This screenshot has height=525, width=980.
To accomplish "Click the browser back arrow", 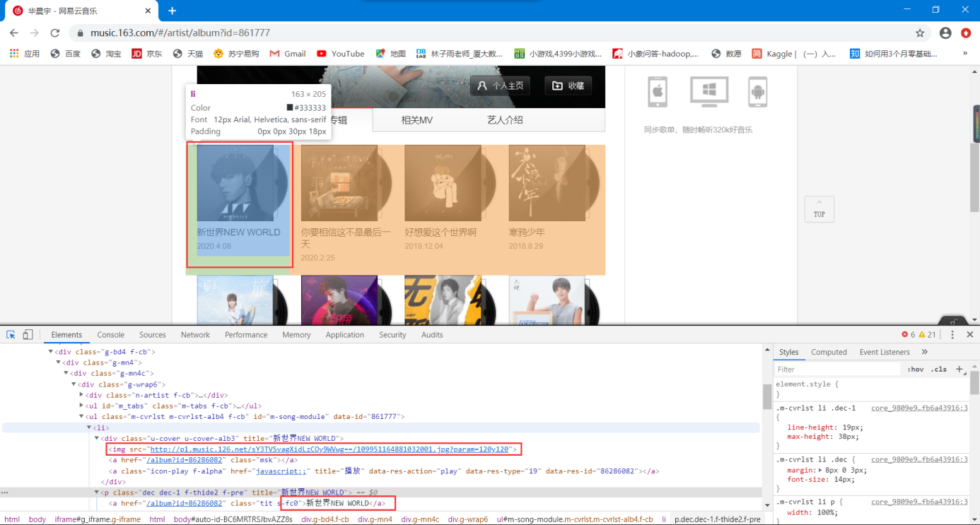I will click(13, 33).
